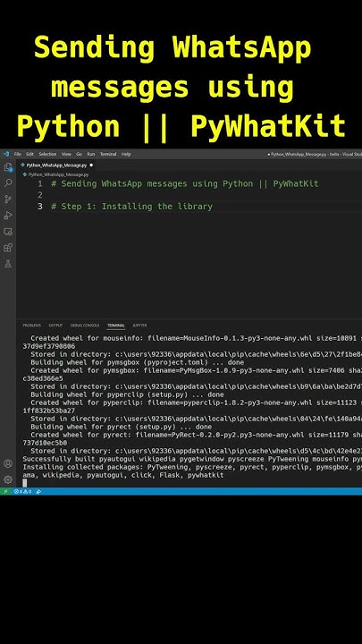
Task: Open the Selection menu
Action: [x=47, y=154]
